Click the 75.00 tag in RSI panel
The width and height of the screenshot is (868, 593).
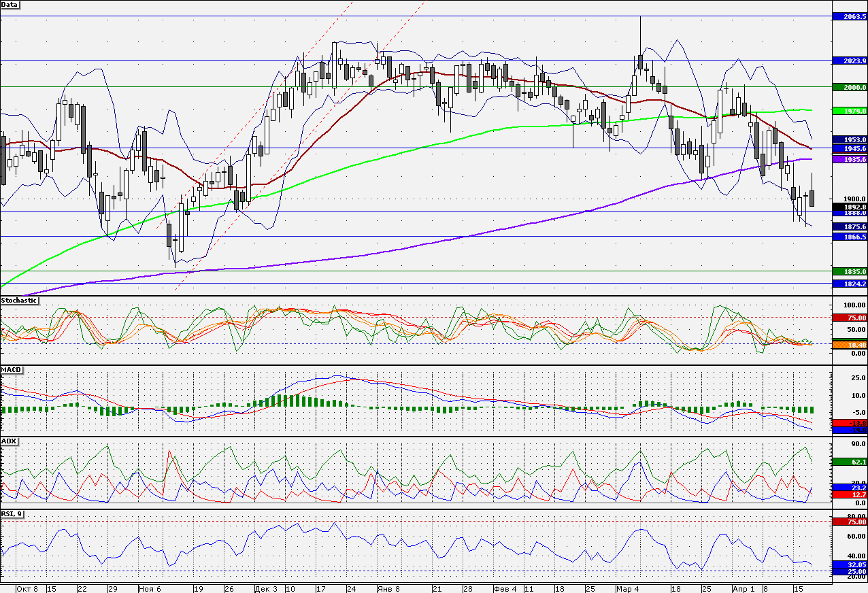tap(850, 522)
